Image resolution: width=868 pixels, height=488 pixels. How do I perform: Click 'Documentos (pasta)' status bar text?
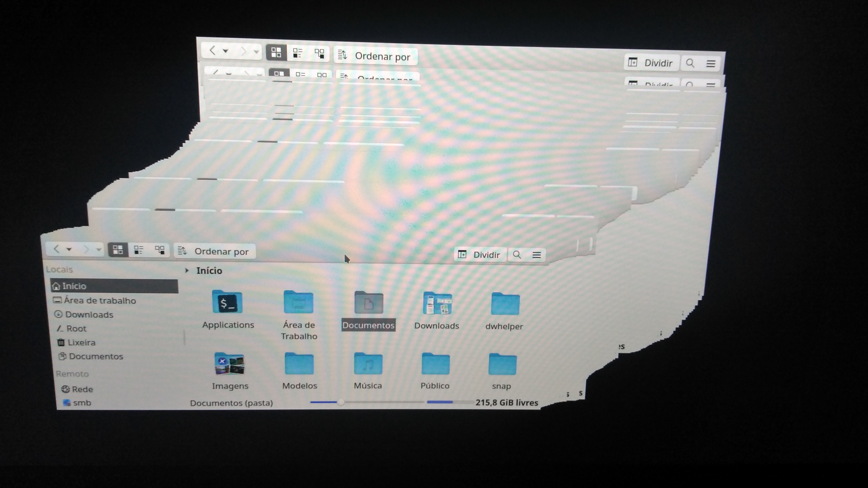231,403
